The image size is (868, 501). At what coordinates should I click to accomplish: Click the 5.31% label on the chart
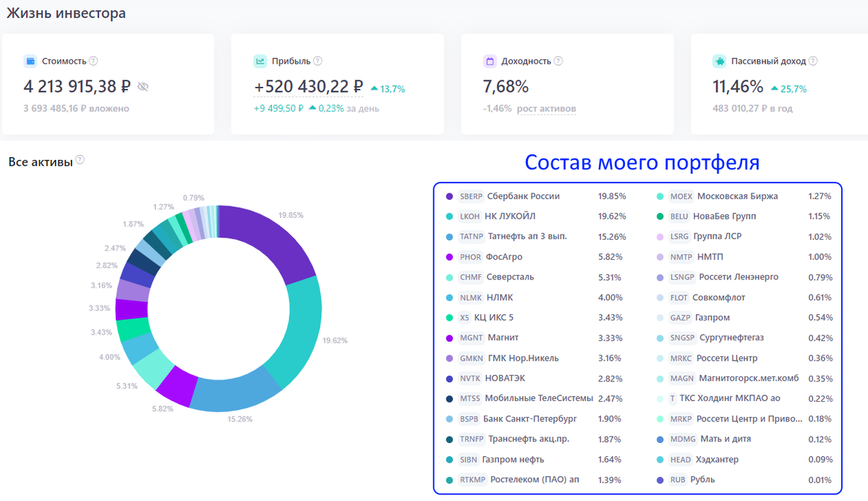pyautogui.click(x=127, y=386)
